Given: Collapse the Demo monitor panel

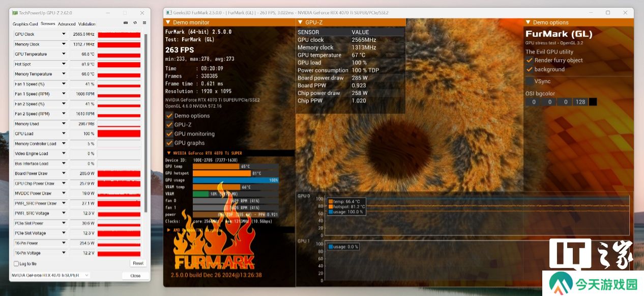Looking at the screenshot, I should [168, 22].
